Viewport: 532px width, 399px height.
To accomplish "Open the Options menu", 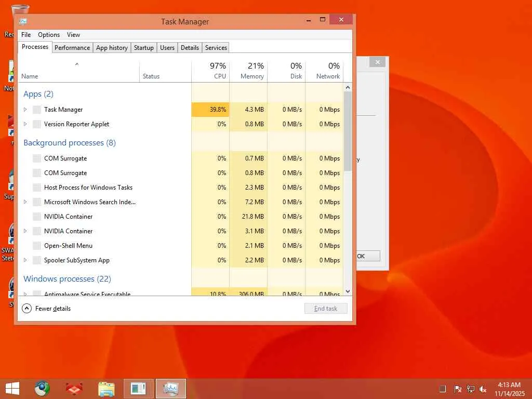I will click(x=49, y=35).
